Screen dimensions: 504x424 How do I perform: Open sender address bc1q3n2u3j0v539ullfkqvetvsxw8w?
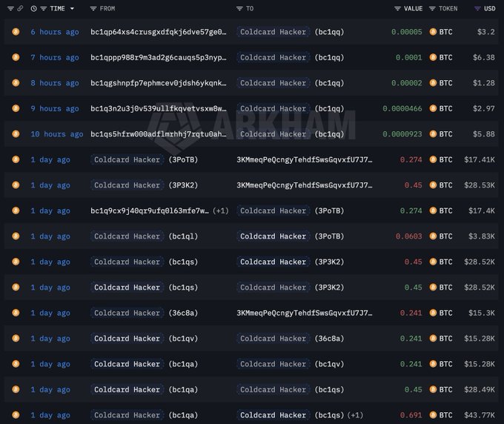coord(159,109)
